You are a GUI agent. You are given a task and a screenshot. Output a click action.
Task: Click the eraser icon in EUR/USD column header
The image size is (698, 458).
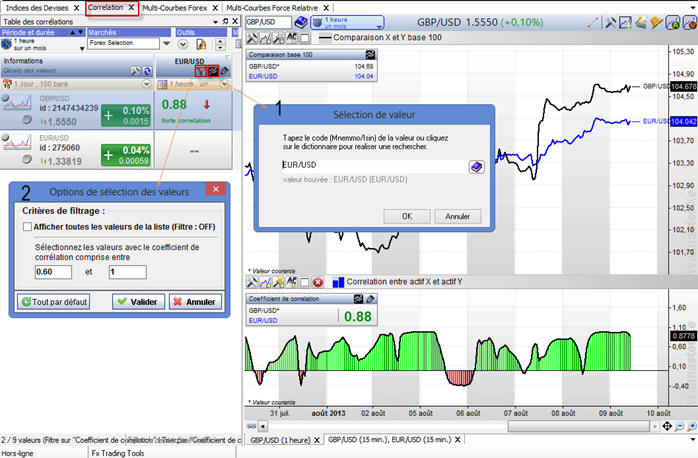225,71
